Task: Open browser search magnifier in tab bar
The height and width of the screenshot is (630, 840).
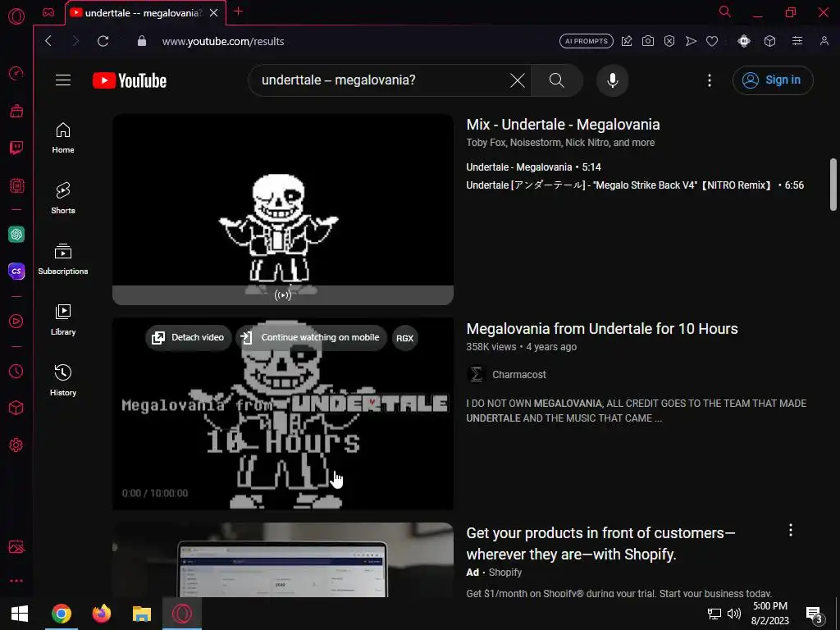Action: pos(725,11)
